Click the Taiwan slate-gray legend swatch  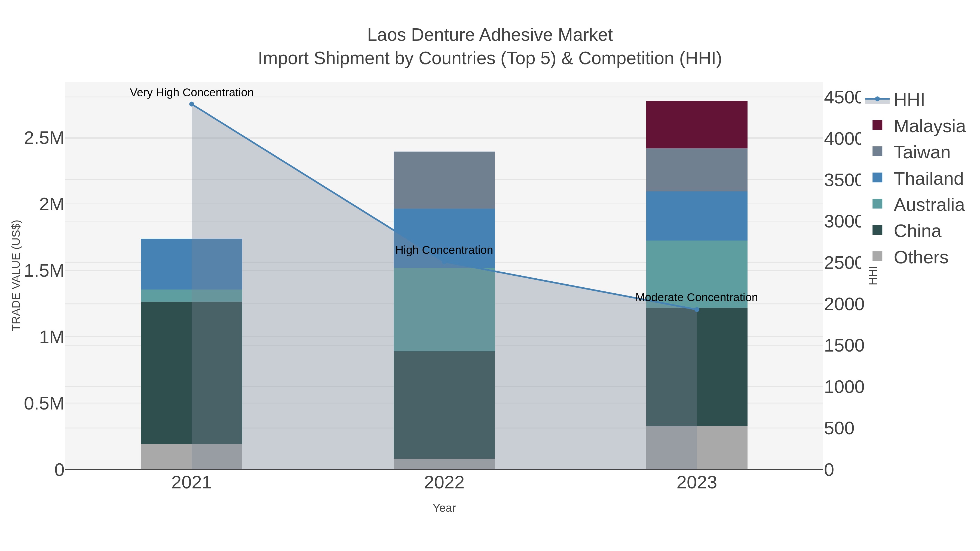pos(877,151)
